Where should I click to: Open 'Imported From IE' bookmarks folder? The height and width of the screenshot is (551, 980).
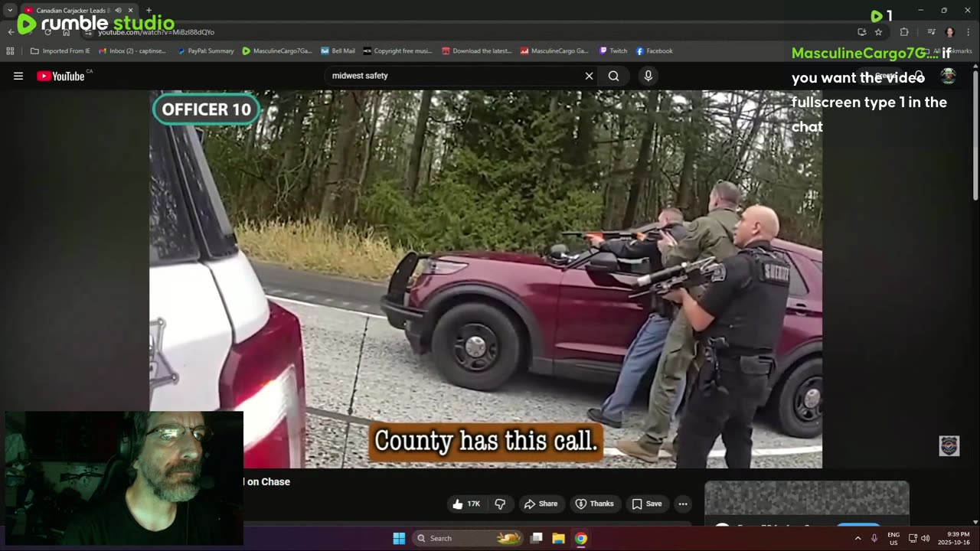60,51
